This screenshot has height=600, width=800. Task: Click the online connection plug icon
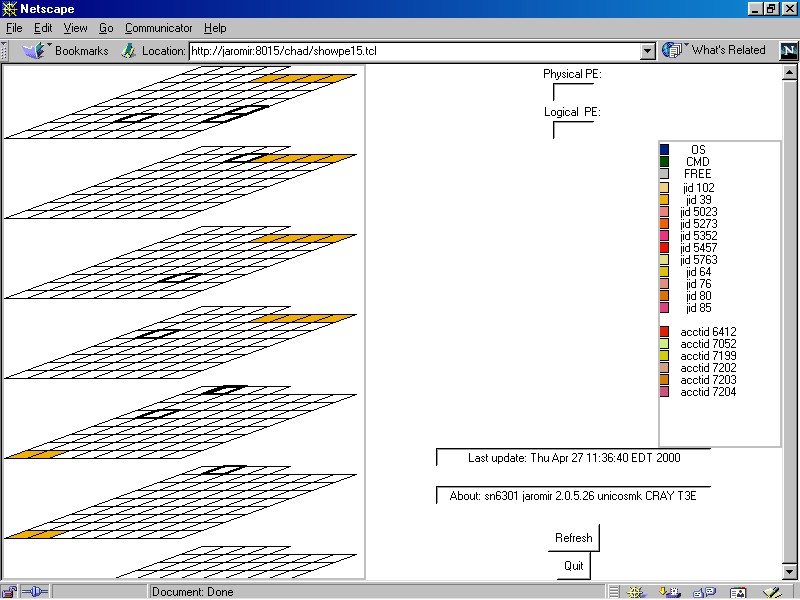click(x=35, y=592)
